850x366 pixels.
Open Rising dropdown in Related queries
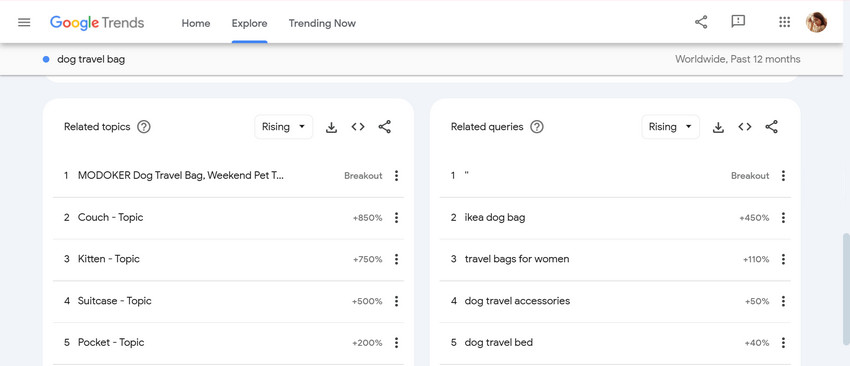coord(671,127)
